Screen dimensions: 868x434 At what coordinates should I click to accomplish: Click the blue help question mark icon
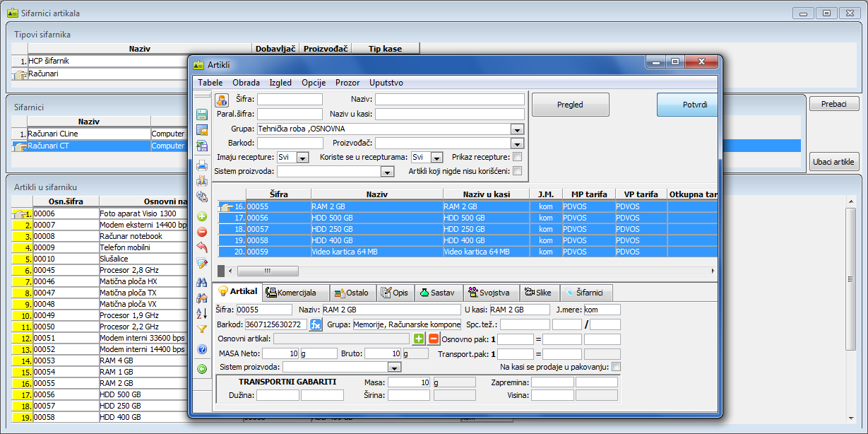pyautogui.click(x=202, y=349)
